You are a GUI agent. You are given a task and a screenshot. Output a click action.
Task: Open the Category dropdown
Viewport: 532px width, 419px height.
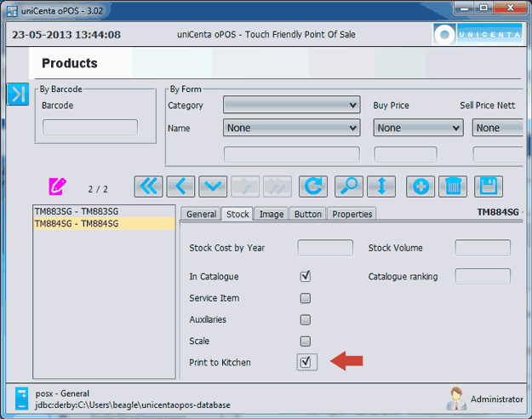click(x=291, y=105)
